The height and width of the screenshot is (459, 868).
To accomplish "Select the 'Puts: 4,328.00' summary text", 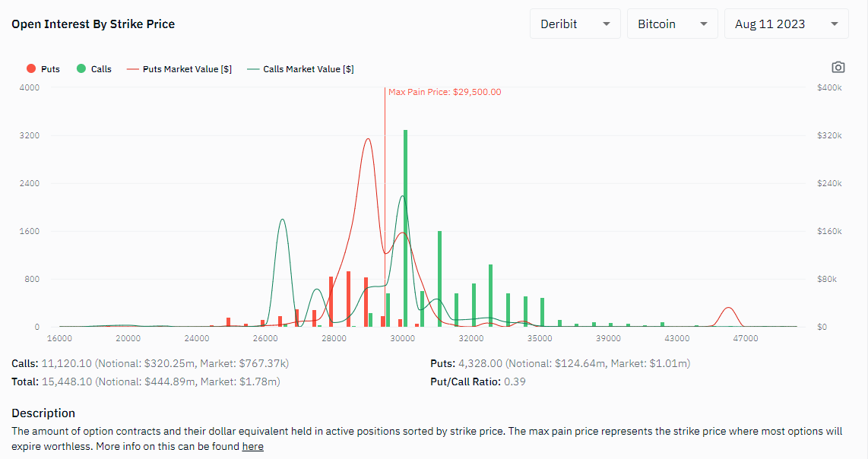I will pyautogui.click(x=466, y=363).
